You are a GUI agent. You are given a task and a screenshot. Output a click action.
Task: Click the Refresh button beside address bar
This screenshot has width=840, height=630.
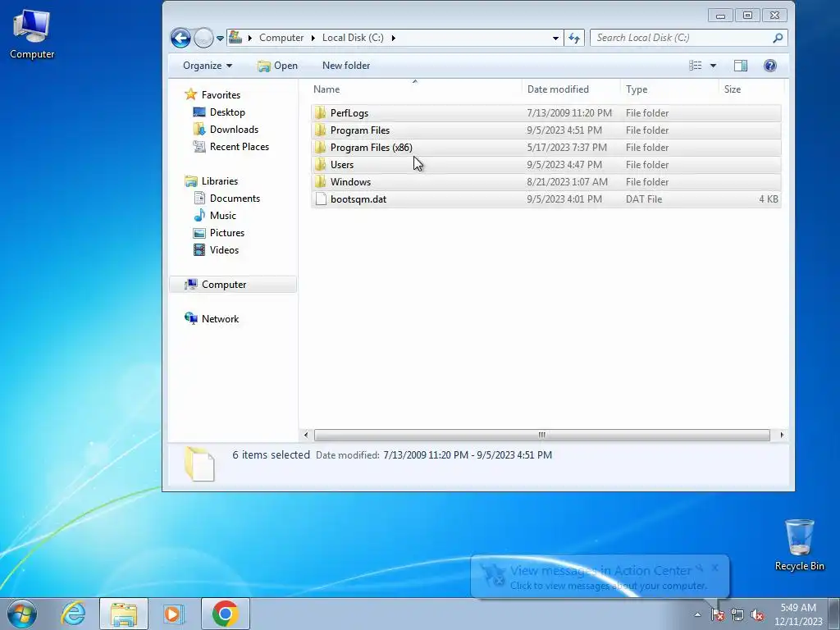click(x=574, y=38)
